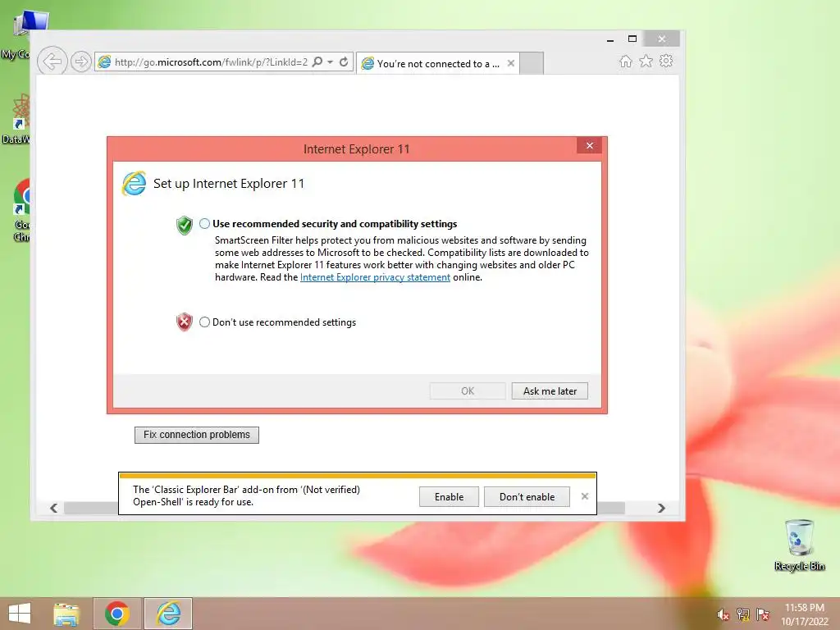This screenshot has height=630, width=840.
Task: Click the muted volume tray icon
Action: [x=724, y=614]
